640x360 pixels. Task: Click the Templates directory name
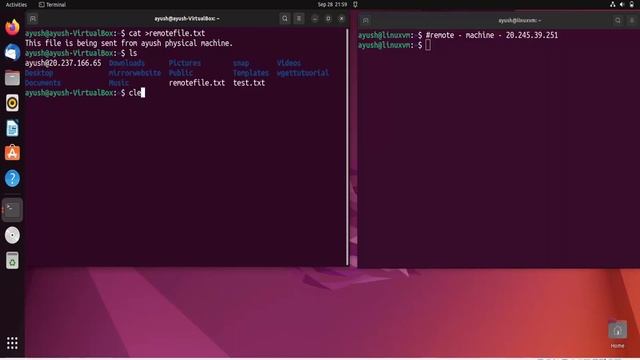251,73
